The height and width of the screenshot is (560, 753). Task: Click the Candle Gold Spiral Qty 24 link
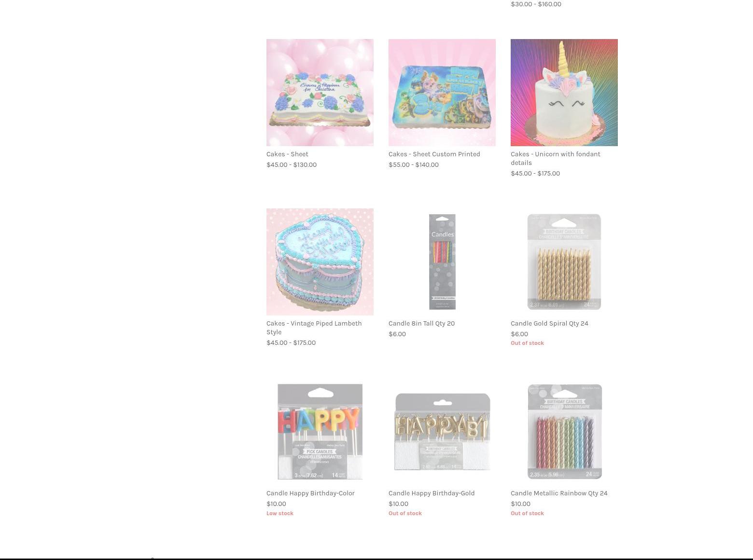[549, 323]
